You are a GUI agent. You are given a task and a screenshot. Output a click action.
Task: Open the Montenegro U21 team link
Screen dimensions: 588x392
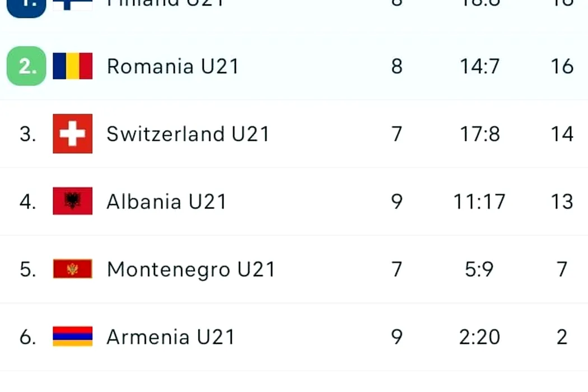click(x=191, y=270)
